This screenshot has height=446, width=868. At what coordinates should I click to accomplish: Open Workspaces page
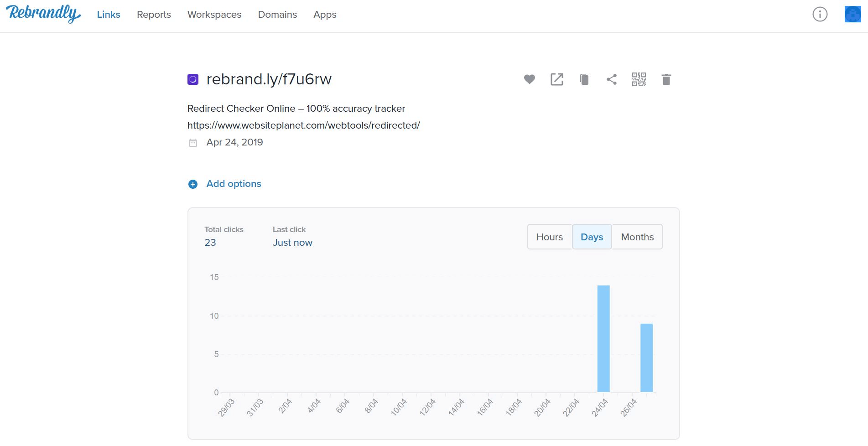(x=214, y=15)
